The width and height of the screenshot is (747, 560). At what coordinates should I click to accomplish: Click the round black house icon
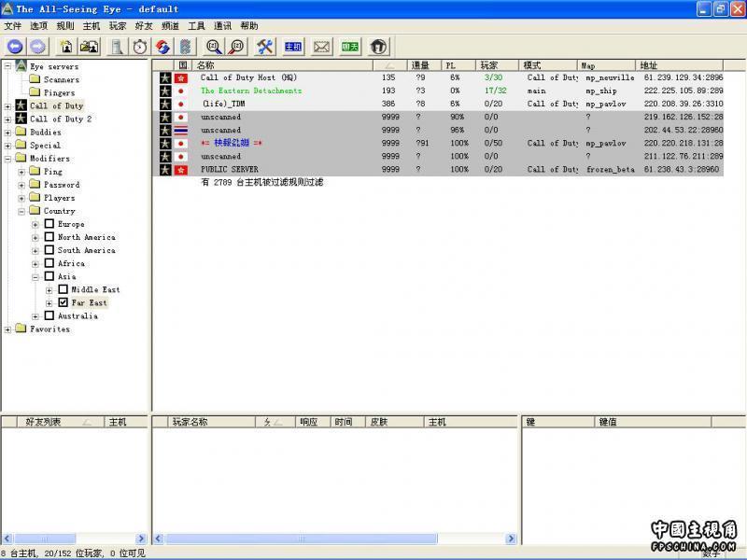(x=378, y=46)
